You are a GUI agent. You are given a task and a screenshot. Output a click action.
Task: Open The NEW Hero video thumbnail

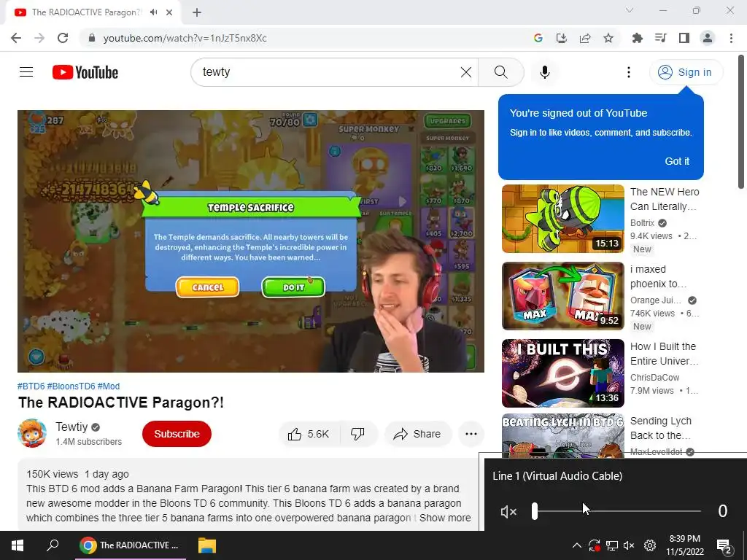(562, 219)
